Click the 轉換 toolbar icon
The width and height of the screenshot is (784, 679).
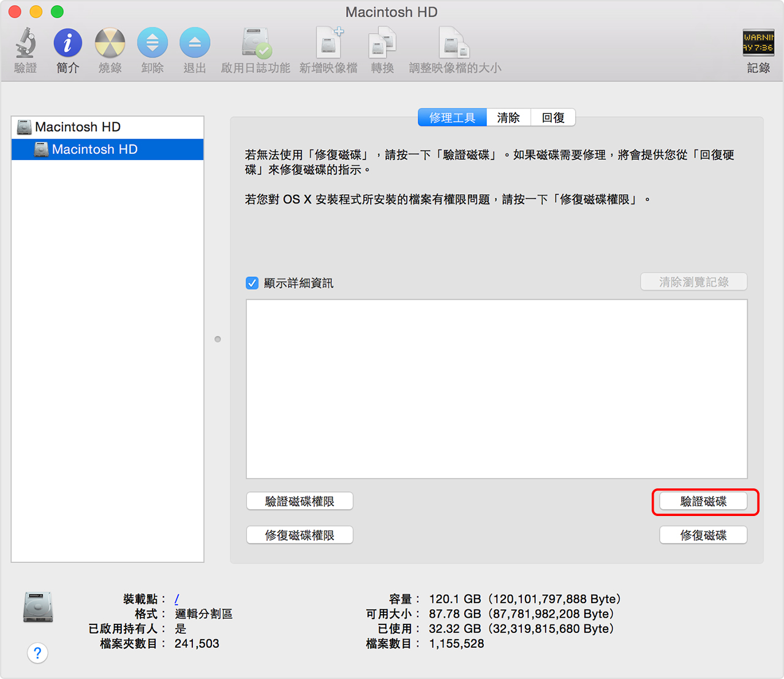pyautogui.click(x=382, y=44)
